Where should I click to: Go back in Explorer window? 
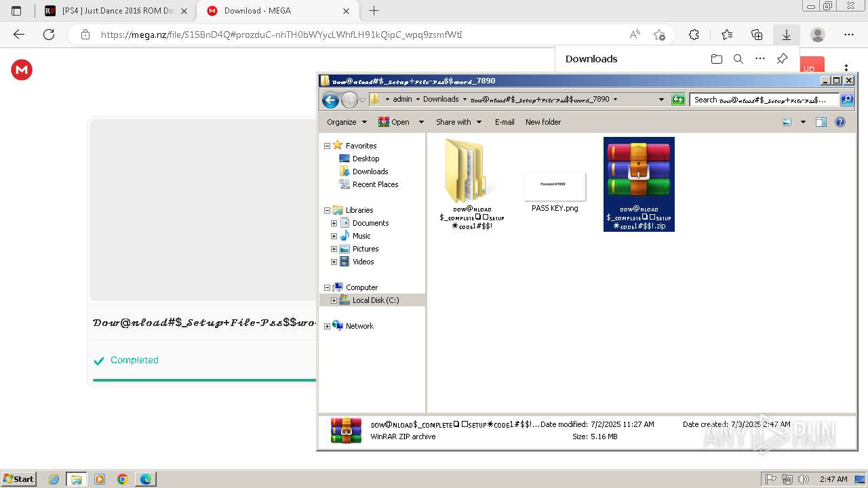click(x=330, y=100)
